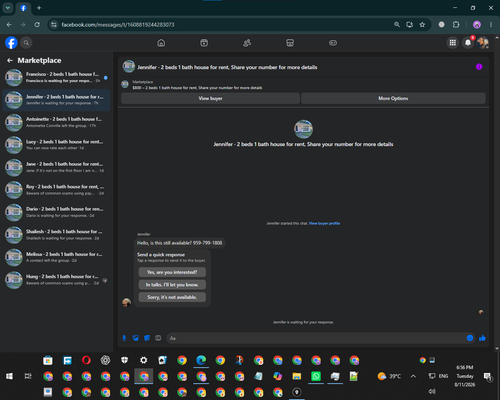Screen dimensions: 500x400
Task: Open the tab search dropdown in Chrome
Action: [8, 8]
